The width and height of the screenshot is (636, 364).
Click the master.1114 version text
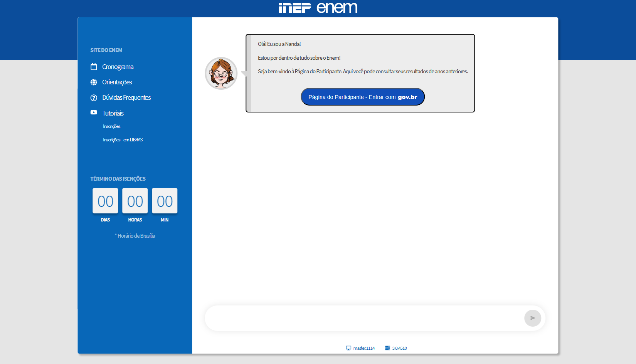pyautogui.click(x=364, y=348)
